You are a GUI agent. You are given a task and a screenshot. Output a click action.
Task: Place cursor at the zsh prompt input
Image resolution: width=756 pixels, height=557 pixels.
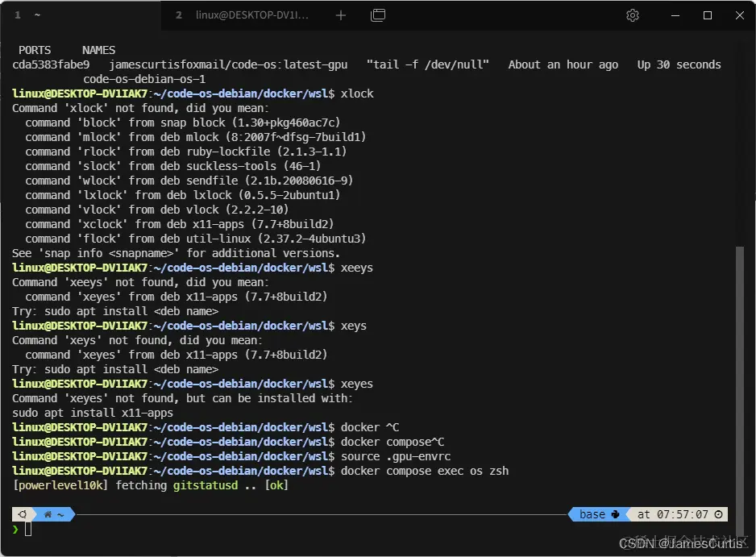pyautogui.click(x=28, y=530)
